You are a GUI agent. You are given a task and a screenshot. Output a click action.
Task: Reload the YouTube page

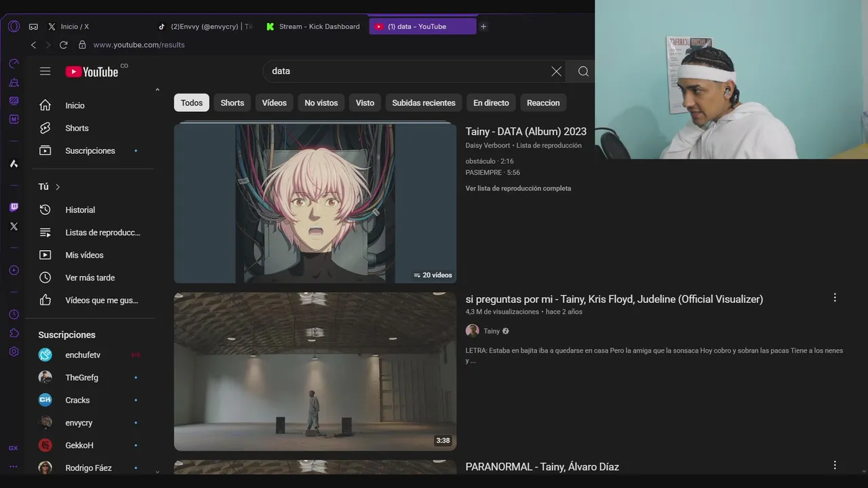tap(63, 45)
